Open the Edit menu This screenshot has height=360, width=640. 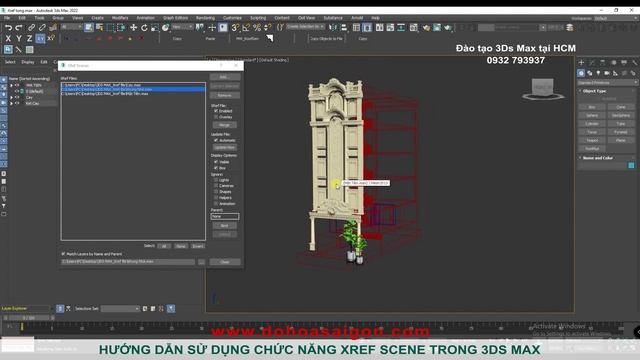click(x=22, y=18)
